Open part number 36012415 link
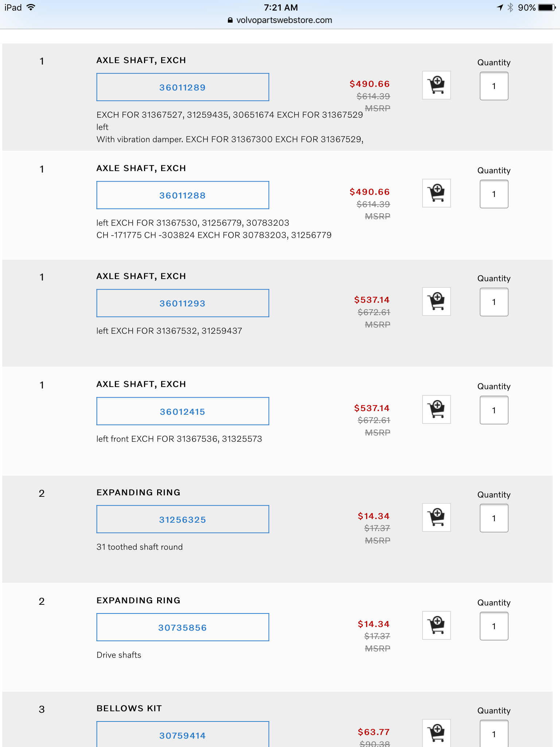This screenshot has height=747, width=560. click(x=183, y=411)
